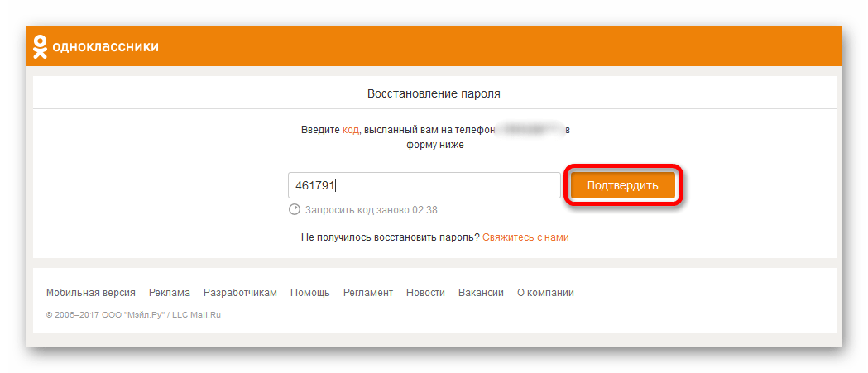Open the Помощь footer link
Screen dimensions: 868x373
click(x=310, y=293)
